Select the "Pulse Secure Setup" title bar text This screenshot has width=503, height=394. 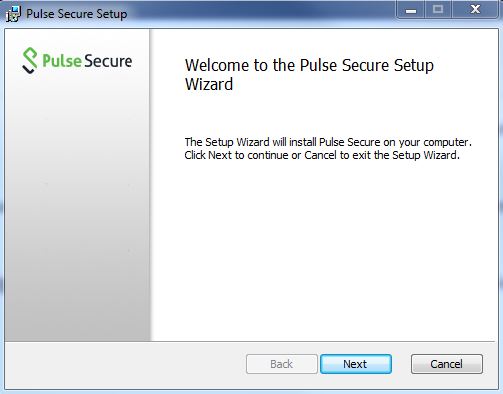[77, 14]
